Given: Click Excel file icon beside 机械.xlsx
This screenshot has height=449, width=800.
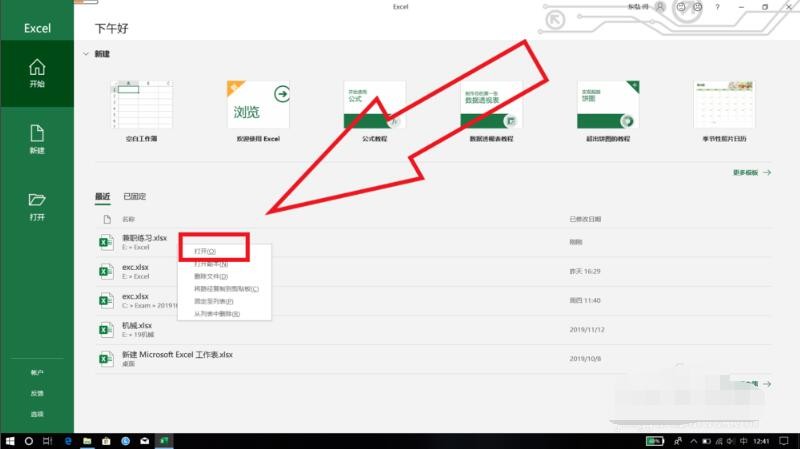Looking at the screenshot, I should click(x=104, y=328).
